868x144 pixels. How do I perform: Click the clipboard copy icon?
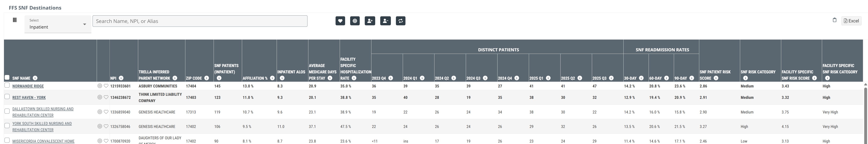(x=834, y=20)
